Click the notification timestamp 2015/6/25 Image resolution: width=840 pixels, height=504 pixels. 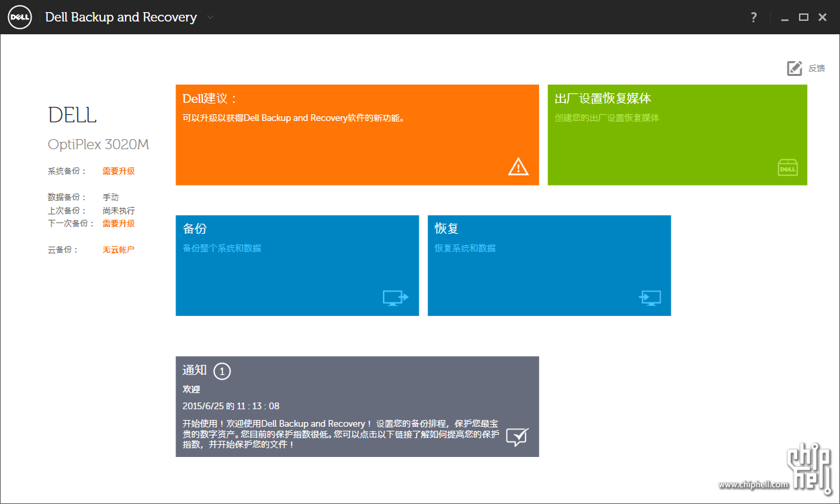(231, 406)
